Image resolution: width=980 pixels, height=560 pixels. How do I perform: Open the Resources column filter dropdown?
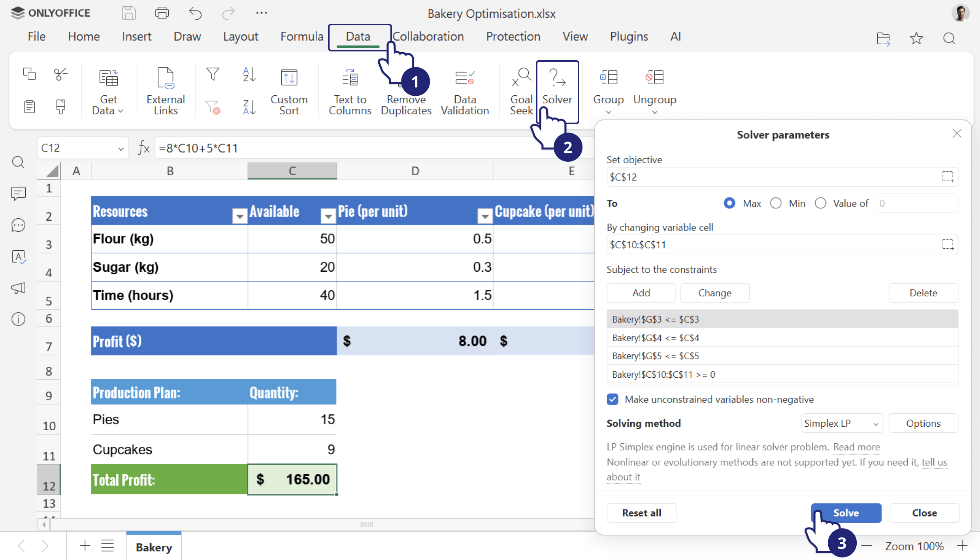239,216
